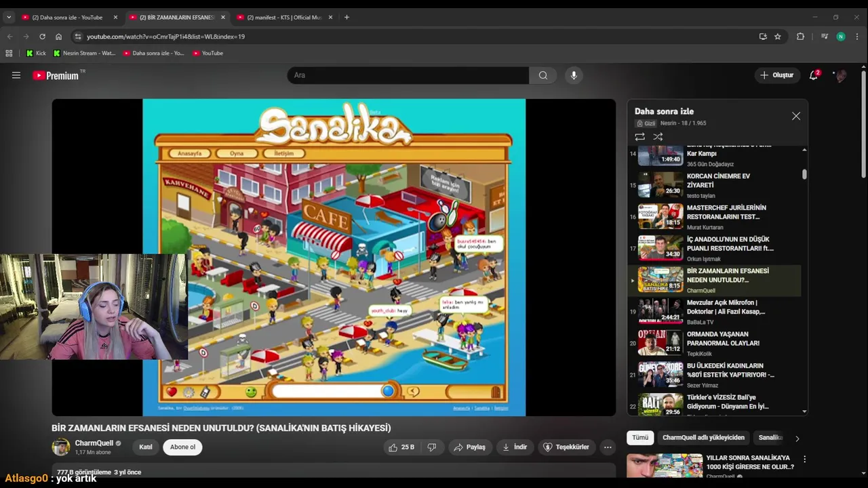
Task: Open the CharmQuell channel avatar
Action: [61, 447]
